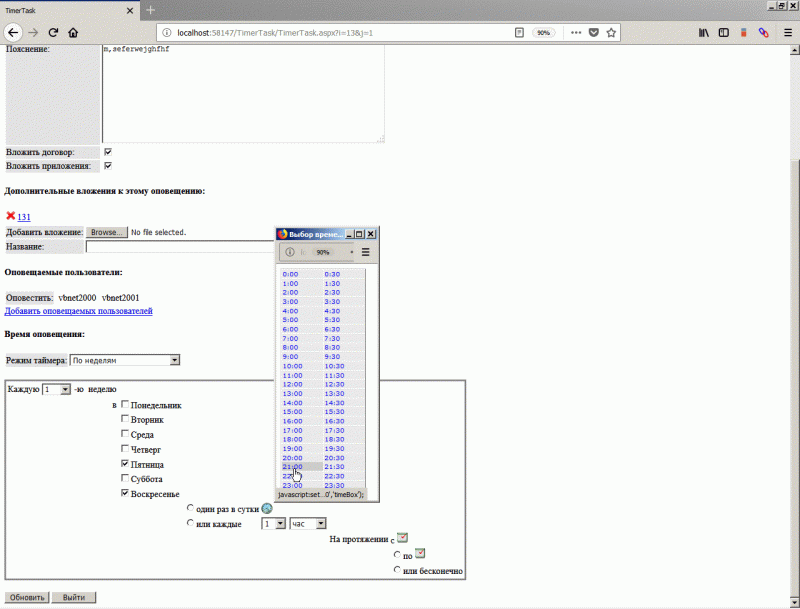
Task: Open the Firefox Library icon
Action: point(704,32)
